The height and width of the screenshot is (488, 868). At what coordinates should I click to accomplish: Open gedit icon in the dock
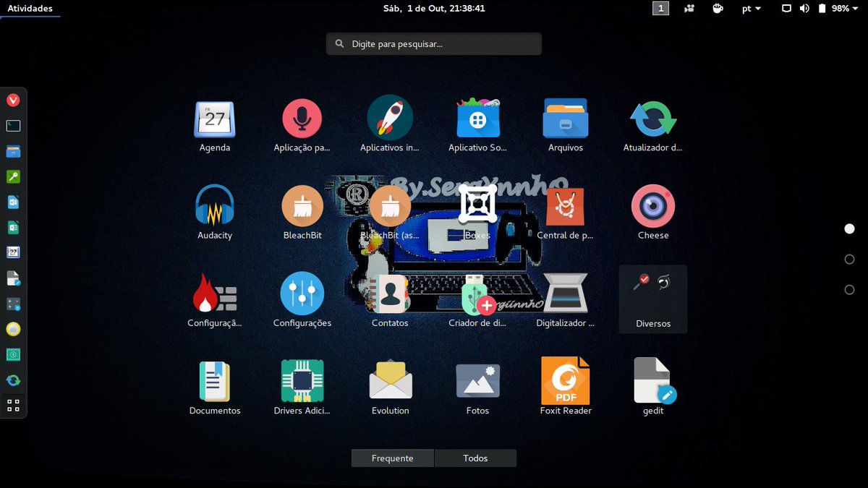pyautogui.click(x=13, y=278)
